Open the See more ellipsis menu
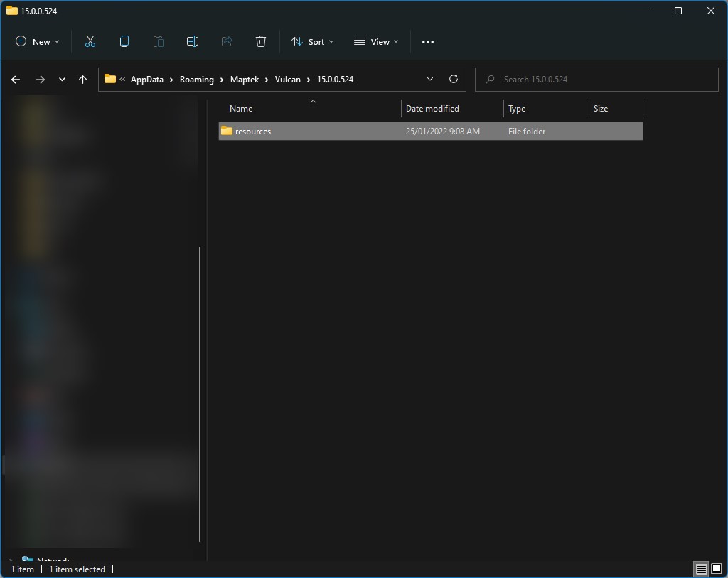Screen dimensions: 728x578 pyautogui.click(x=427, y=42)
